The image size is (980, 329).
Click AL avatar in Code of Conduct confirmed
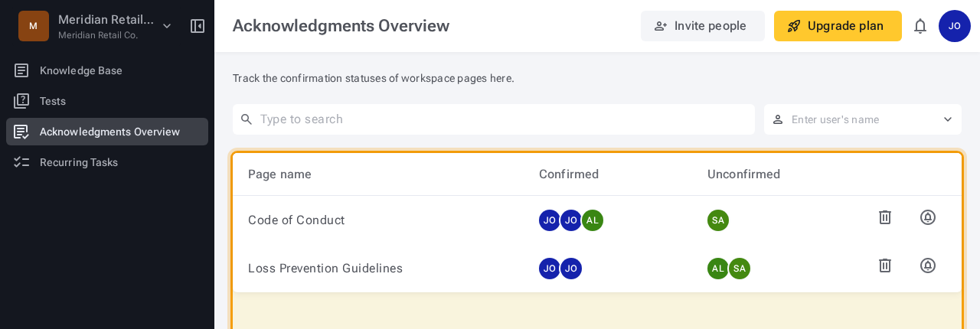tap(593, 220)
